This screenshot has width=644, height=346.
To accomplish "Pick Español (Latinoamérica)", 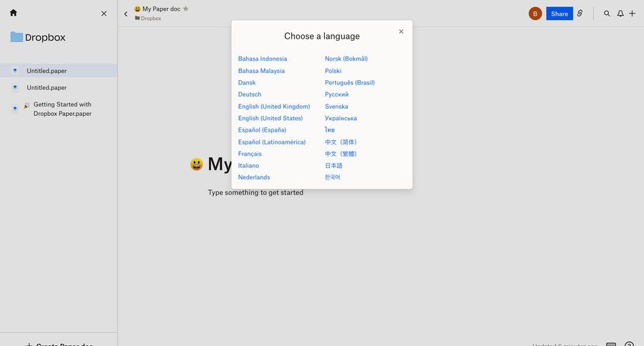I will click(272, 142).
